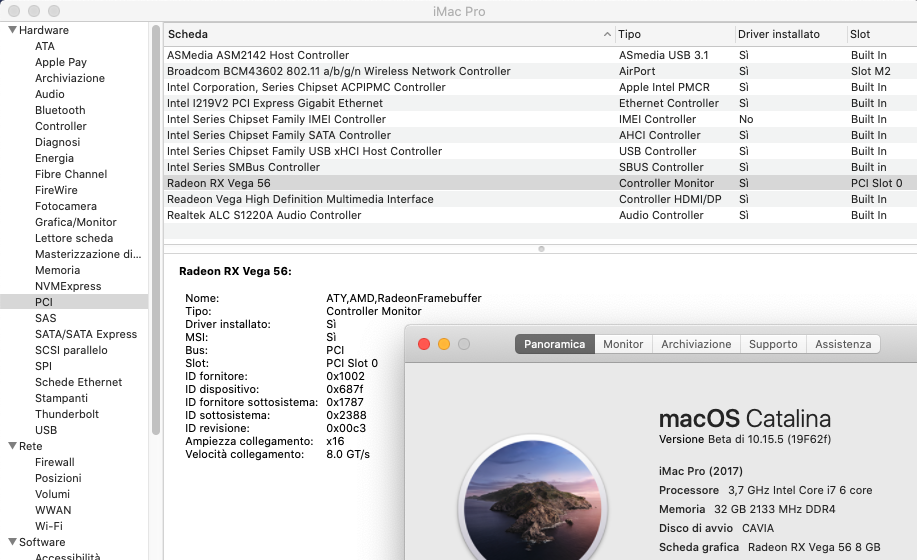Select Realtek ALC S1220A Audio Controller row
This screenshot has height=560, width=917.
coord(540,215)
